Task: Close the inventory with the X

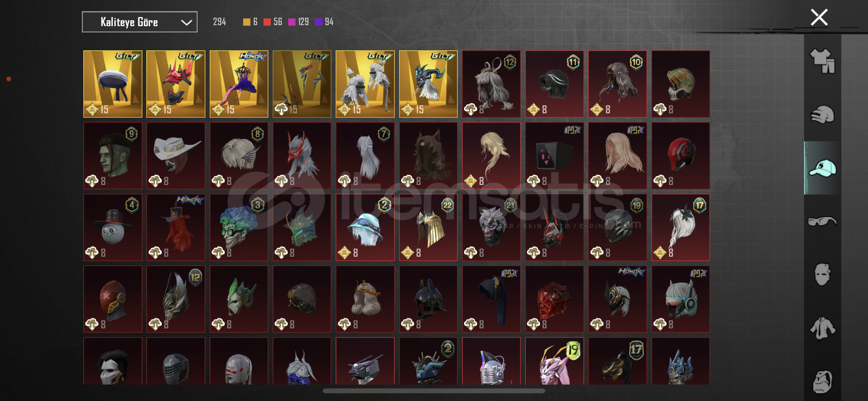Action: point(819,17)
